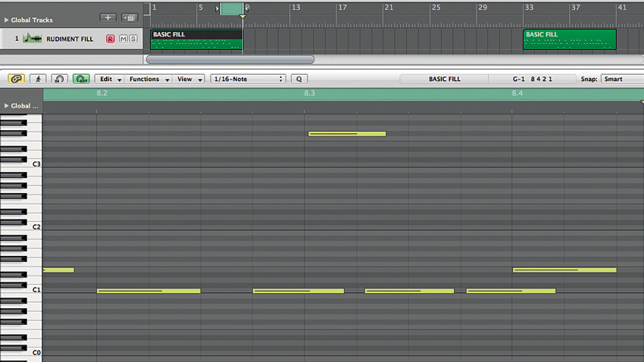Add a new track with plus button
This screenshot has width=644, height=362.
coord(108,17)
